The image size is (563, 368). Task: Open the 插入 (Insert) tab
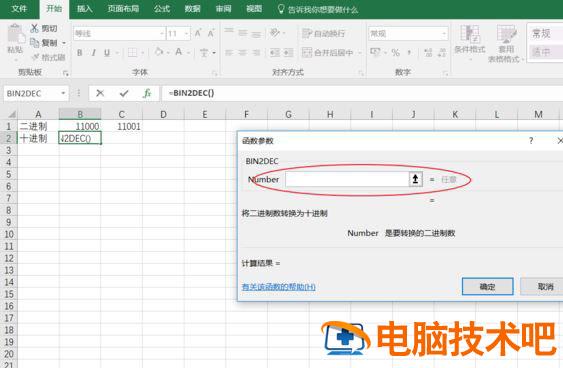[85, 9]
